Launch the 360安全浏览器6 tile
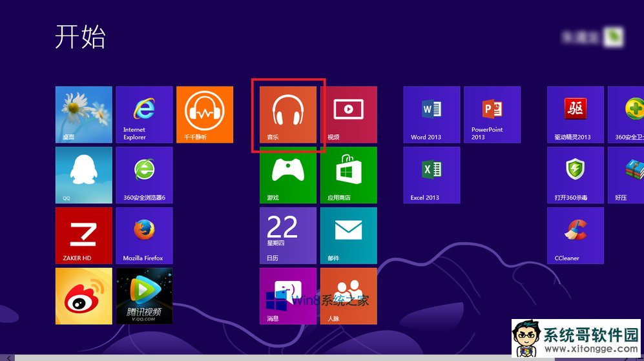The height and width of the screenshot is (361, 644). pos(144,175)
